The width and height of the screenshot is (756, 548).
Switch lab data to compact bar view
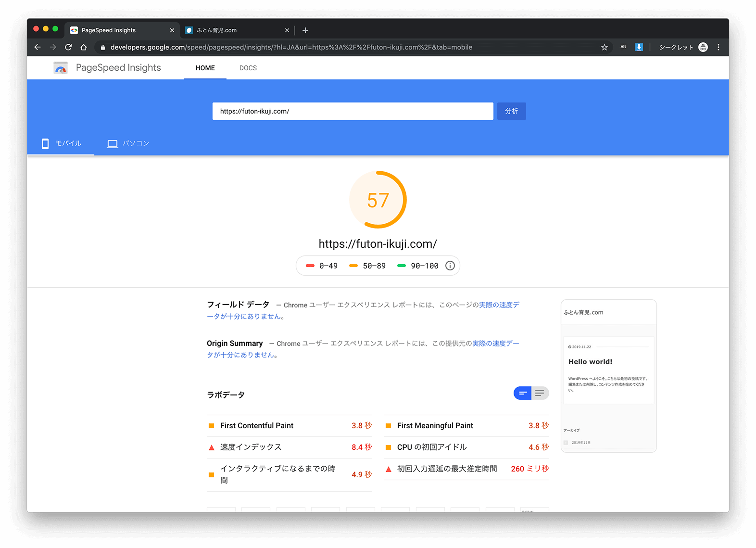(523, 393)
